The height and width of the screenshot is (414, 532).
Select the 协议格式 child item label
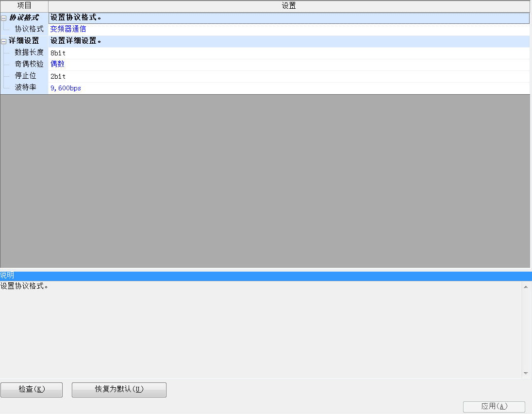point(29,29)
